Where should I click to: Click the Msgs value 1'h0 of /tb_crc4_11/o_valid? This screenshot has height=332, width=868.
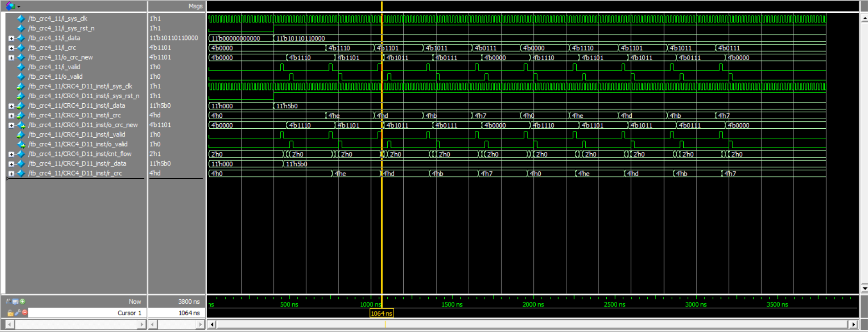[x=155, y=76]
